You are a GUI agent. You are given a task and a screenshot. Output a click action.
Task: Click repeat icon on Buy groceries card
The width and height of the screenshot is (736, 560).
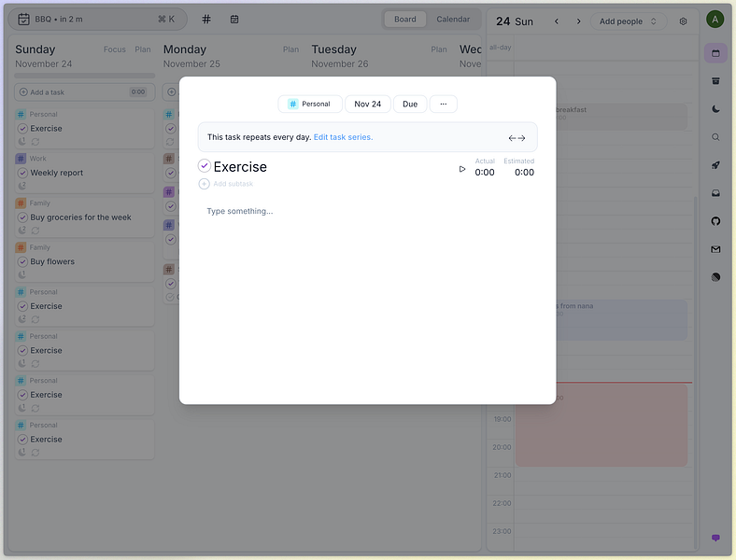35,231
